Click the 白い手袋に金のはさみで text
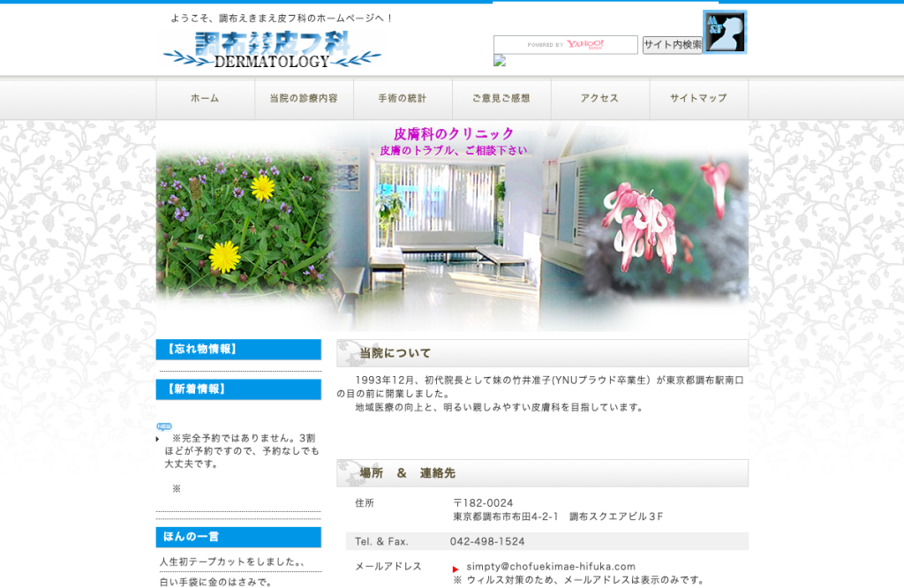Viewport: 904px width, 588px height. coord(215,582)
